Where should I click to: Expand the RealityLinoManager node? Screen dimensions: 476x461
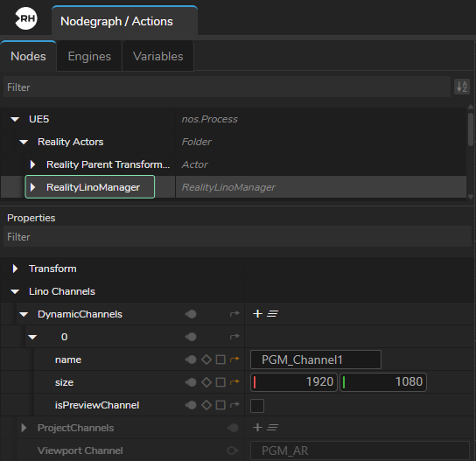click(x=32, y=187)
